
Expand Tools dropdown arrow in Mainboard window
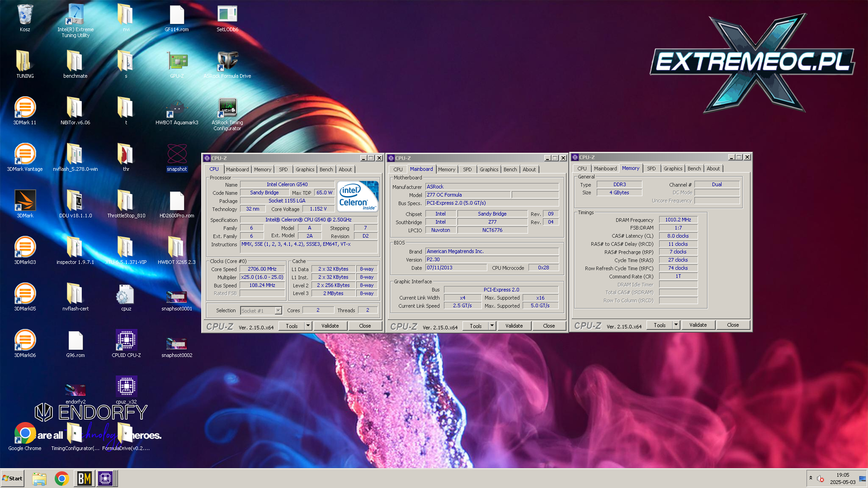pos(492,326)
